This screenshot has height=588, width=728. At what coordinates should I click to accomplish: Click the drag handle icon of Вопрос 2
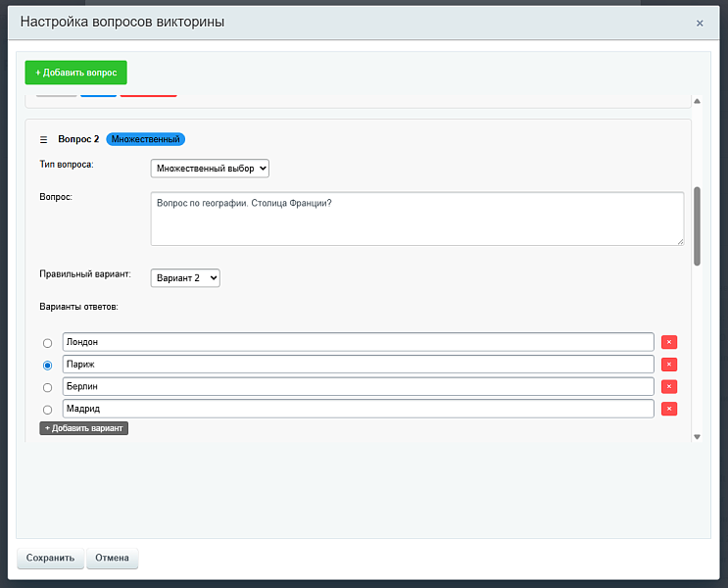click(x=43, y=139)
